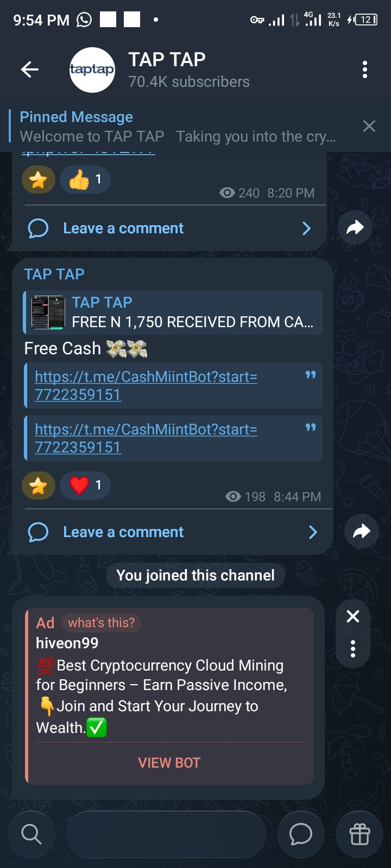This screenshot has height=868, width=391.
Task: Expand comments chevron on the 8:20 PM post
Action: click(x=306, y=228)
